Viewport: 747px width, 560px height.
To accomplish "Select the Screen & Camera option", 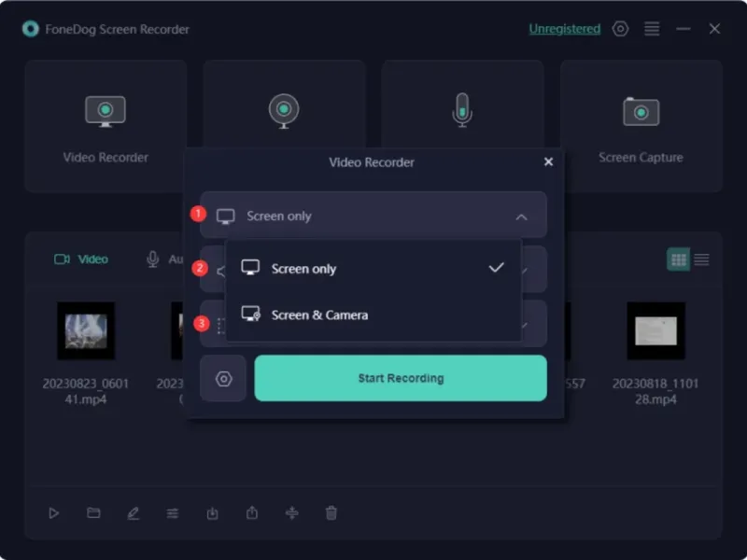I will pyautogui.click(x=373, y=315).
